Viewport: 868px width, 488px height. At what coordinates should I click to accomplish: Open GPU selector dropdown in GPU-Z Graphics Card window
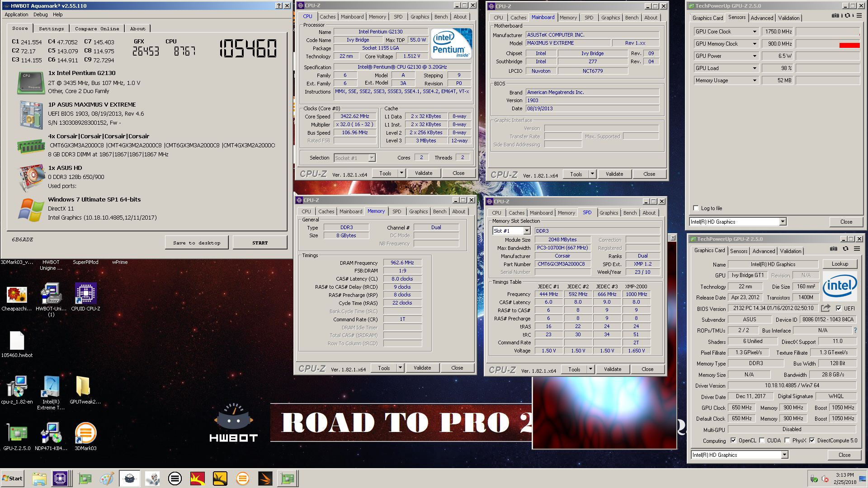click(784, 455)
